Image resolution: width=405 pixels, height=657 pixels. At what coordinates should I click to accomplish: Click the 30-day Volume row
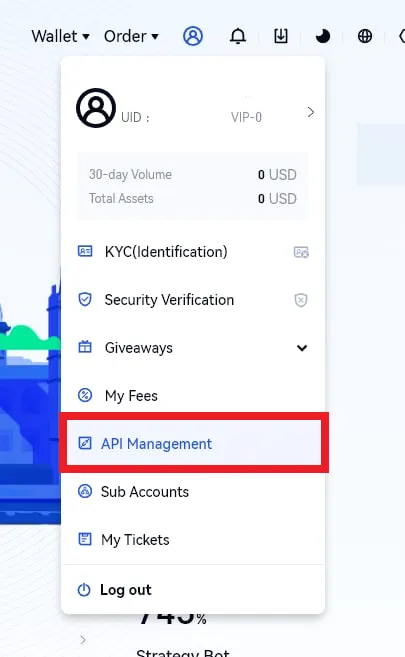(x=193, y=174)
